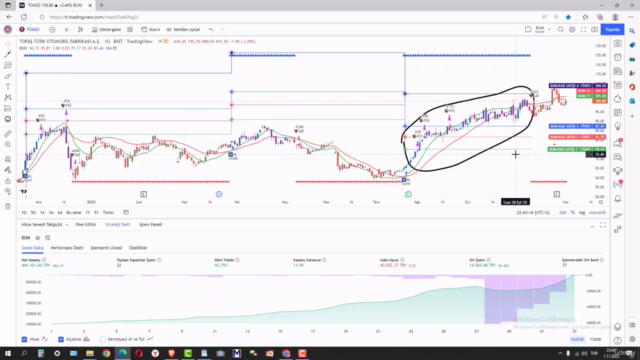Click the blue Yayınla publish button

pyautogui.click(x=612, y=29)
